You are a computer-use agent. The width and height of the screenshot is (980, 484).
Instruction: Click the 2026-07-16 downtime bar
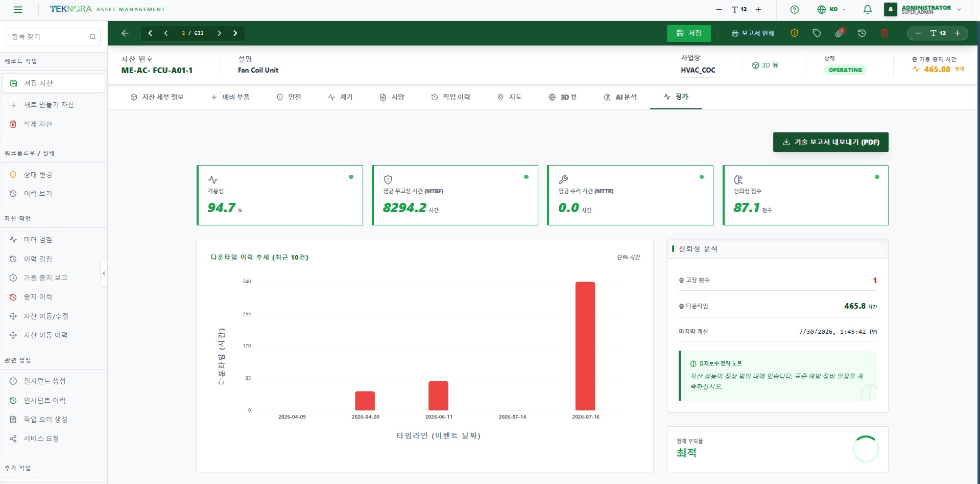tap(585, 346)
